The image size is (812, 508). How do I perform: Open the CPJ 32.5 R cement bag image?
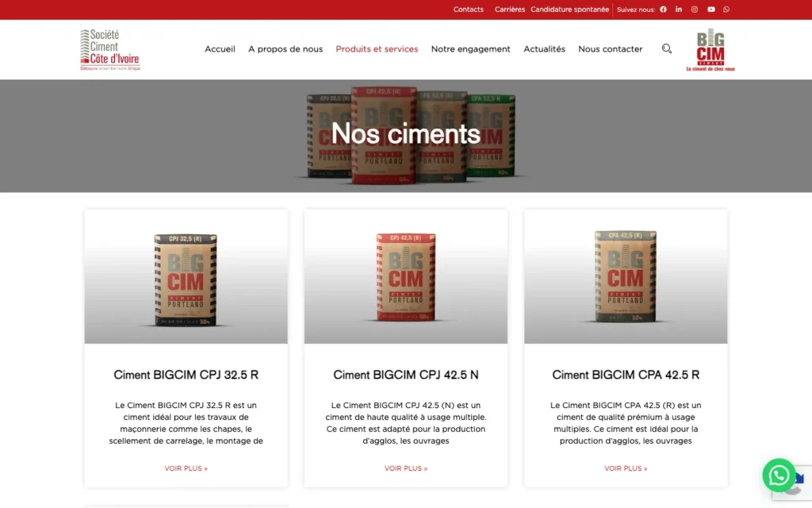coord(186,277)
